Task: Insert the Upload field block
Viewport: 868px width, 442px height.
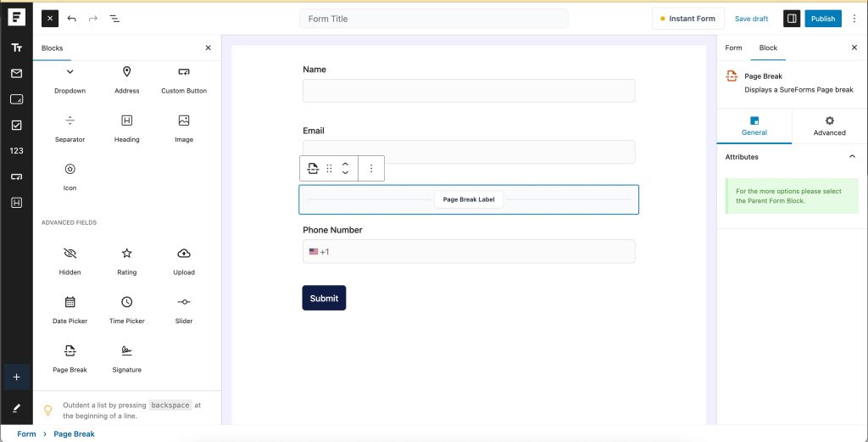Action: click(x=184, y=260)
